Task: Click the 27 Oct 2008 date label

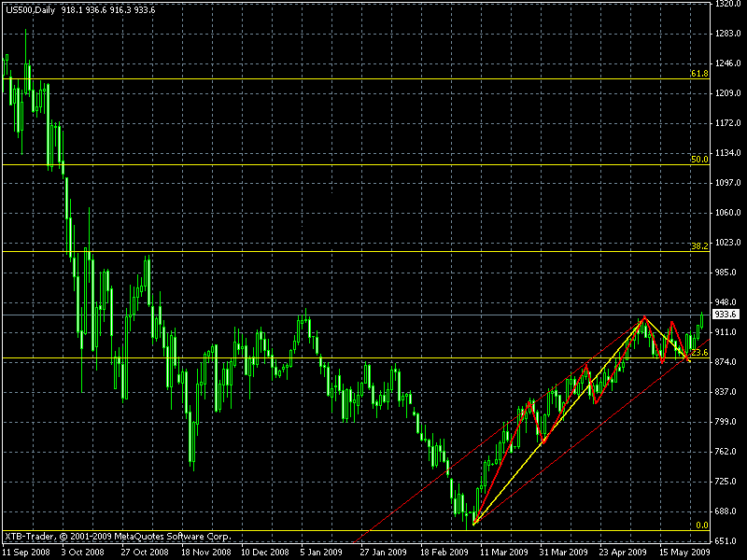Action: point(145,553)
